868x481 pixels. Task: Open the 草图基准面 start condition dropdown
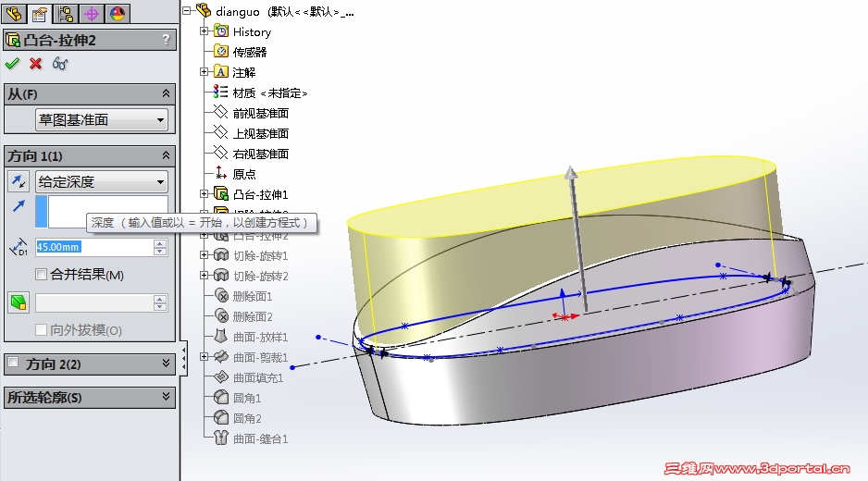click(x=102, y=119)
